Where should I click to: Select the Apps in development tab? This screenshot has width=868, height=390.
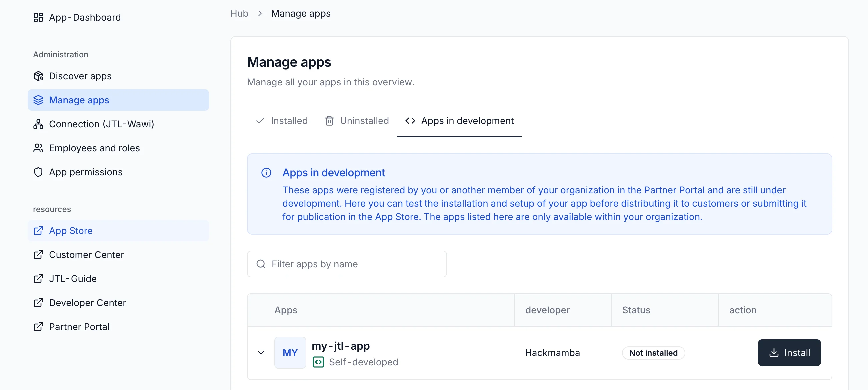(459, 120)
